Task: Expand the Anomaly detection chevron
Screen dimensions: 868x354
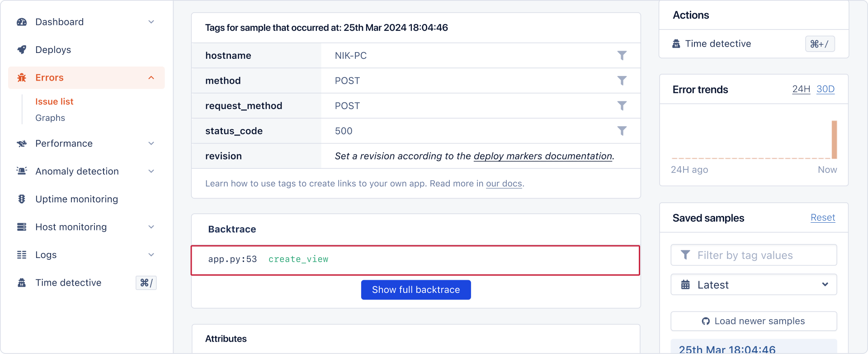Action: [x=151, y=171]
